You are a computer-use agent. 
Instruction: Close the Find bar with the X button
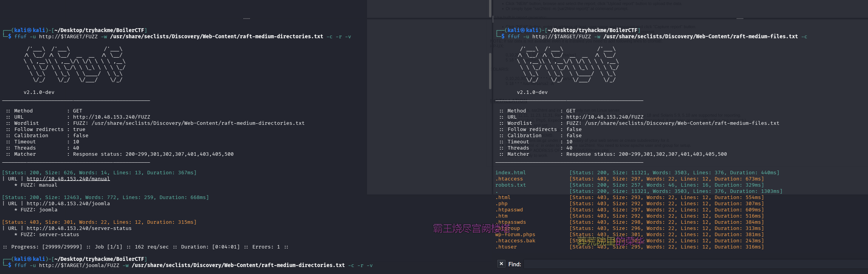(501, 264)
